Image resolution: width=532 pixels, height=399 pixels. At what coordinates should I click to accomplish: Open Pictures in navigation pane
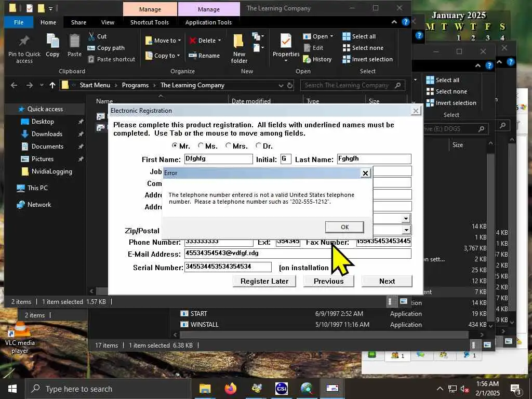(x=43, y=159)
